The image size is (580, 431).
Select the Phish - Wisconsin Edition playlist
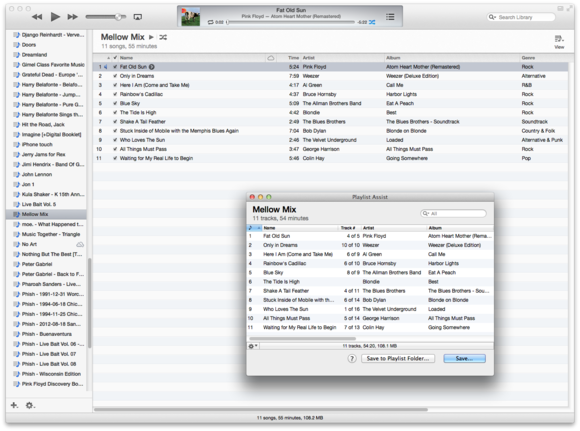coord(46,374)
